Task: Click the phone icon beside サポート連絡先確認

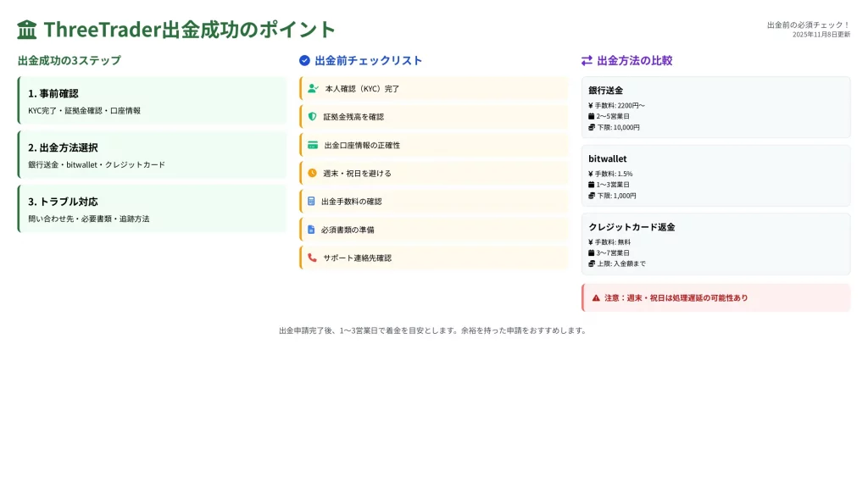Action: click(312, 258)
